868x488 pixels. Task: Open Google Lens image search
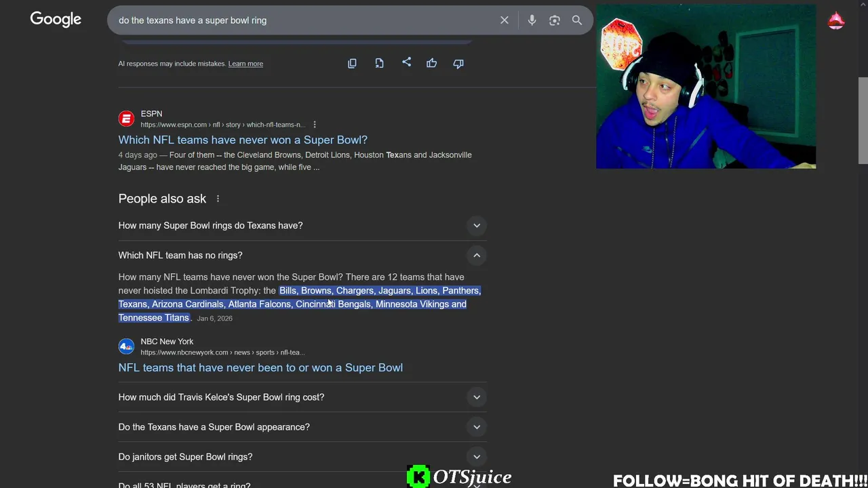[555, 20]
